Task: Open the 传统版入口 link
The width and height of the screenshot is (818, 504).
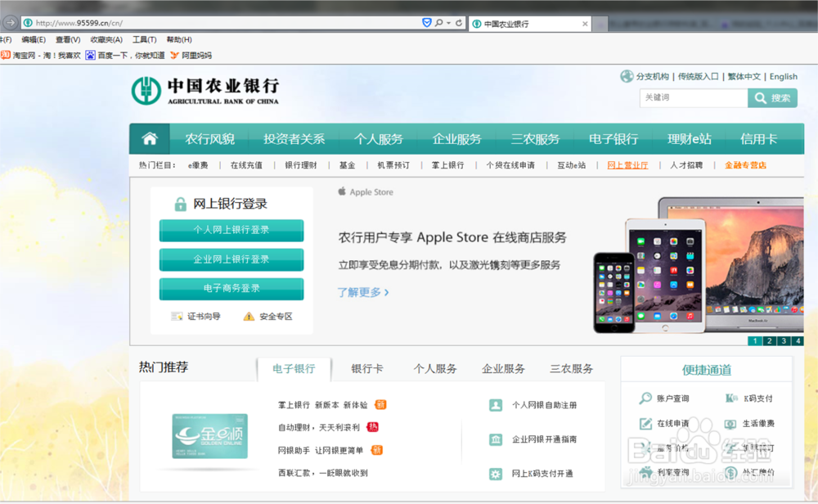Action: click(x=698, y=76)
